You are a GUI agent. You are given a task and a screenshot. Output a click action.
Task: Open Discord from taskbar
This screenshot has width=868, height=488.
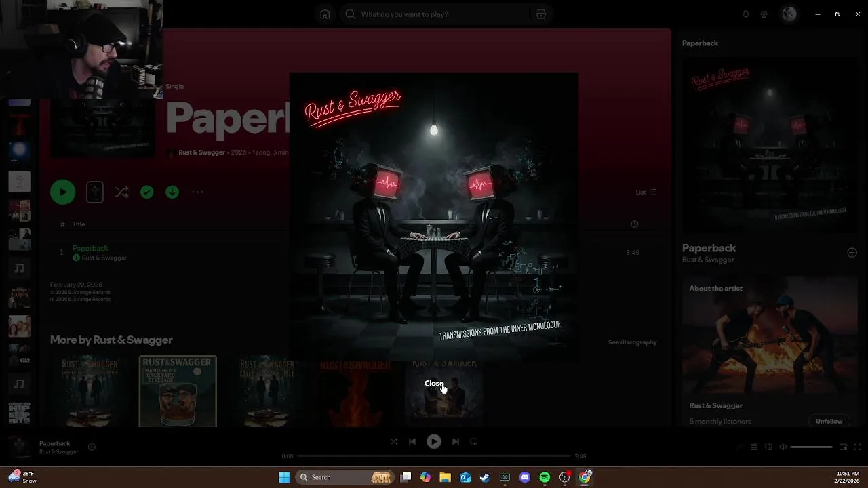525,477
